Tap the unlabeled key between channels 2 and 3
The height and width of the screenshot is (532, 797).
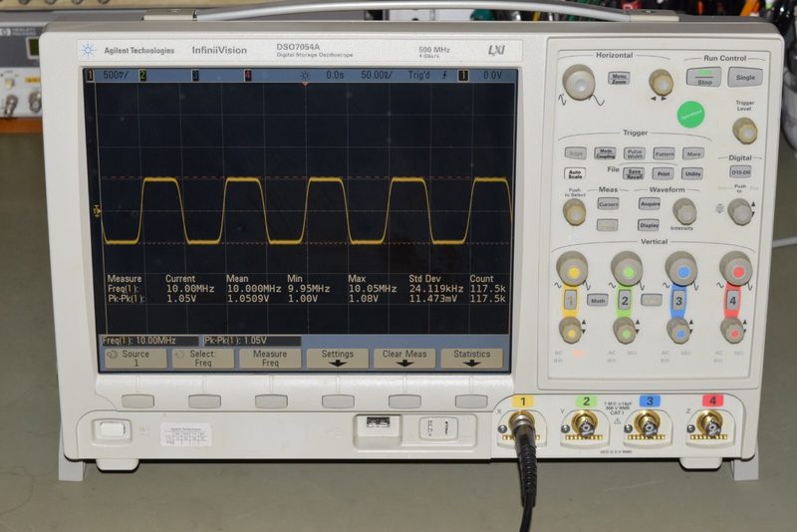(652, 301)
